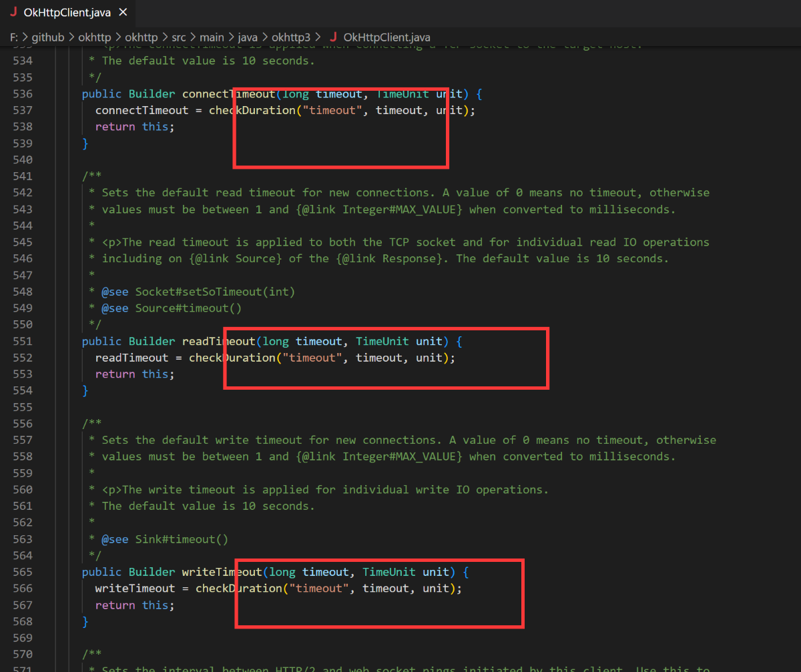Screen dimensions: 801x672
Task: Open the F: drive breadcrumb
Action: pyautogui.click(x=13, y=37)
